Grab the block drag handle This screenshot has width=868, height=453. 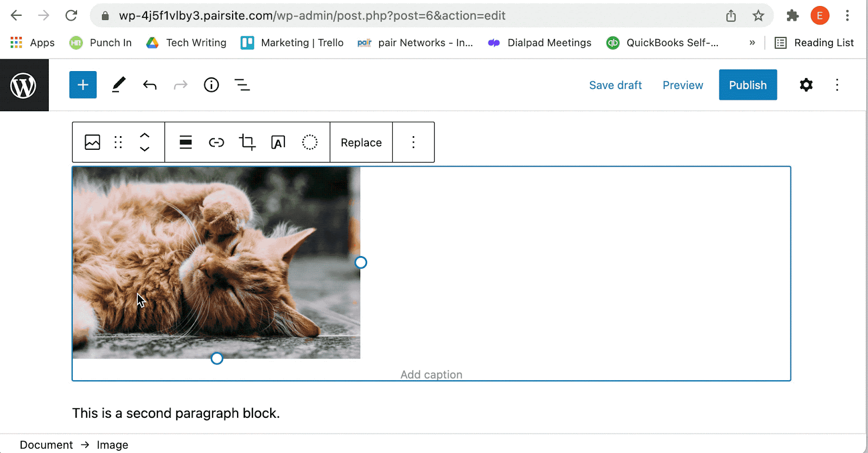tap(118, 142)
